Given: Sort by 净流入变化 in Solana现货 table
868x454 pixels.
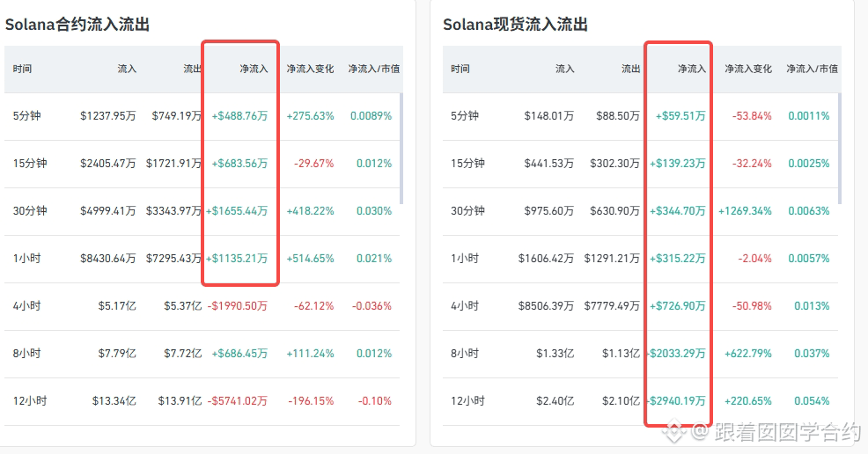Looking at the screenshot, I should tap(748, 70).
